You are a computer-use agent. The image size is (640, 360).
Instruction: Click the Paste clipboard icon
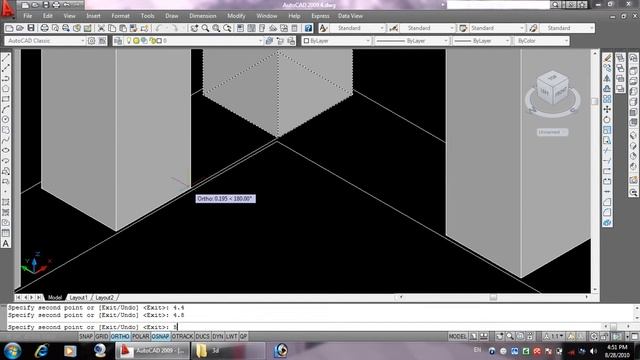(x=122, y=28)
